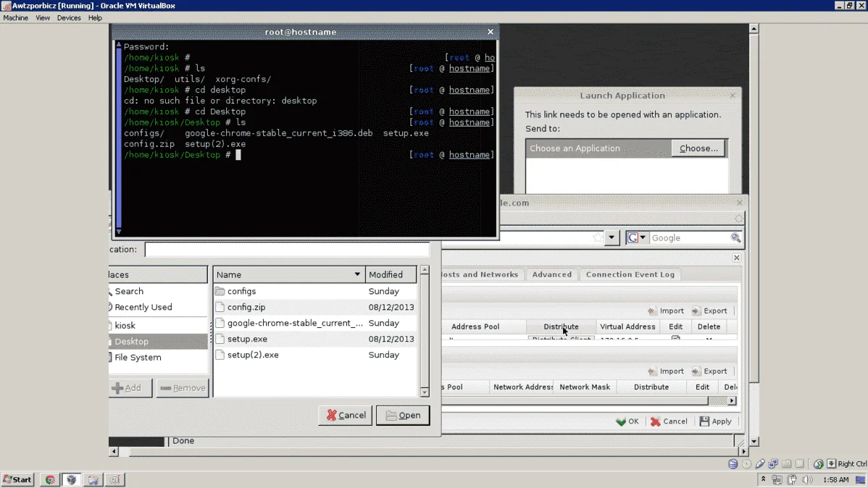Click Choose button in Launch Application dialog

tap(698, 148)
